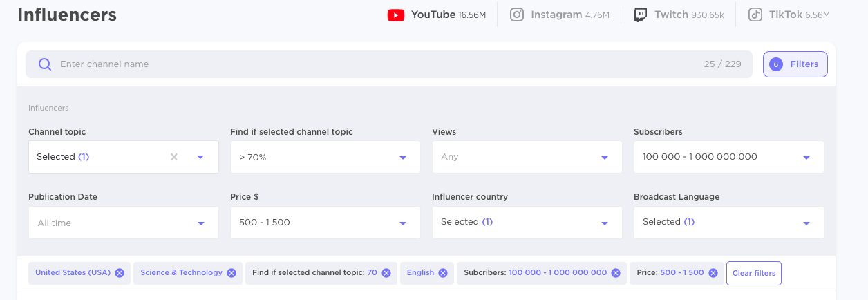Open the Publication Date dropdown
The image size is (868, 300).
coord(124,223)
